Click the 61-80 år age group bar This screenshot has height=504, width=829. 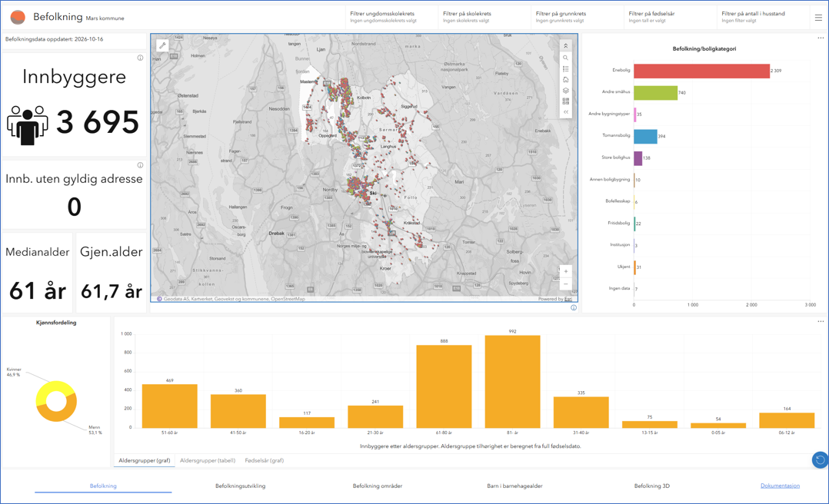[444, 386]
